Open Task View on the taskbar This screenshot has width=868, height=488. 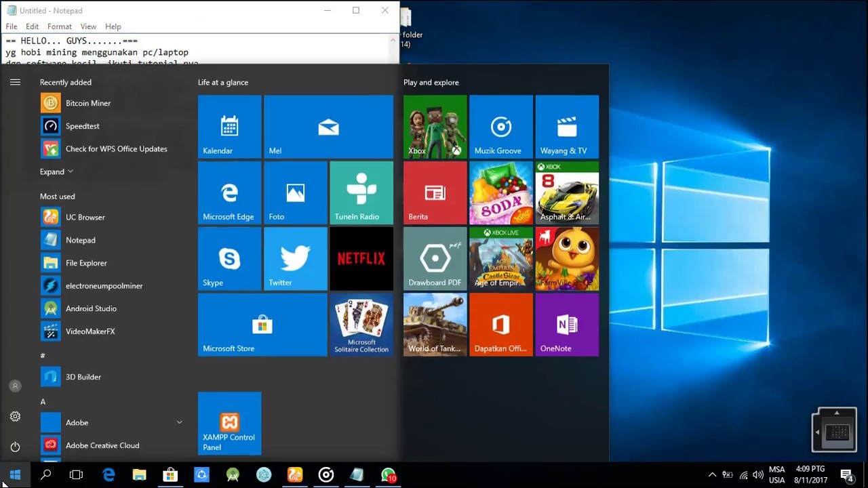tap(76, 475)
